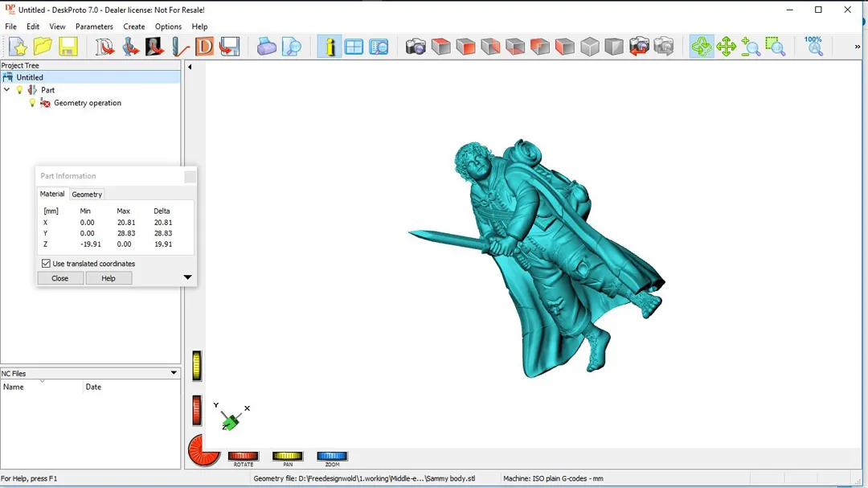The image size is (868, 488).
Task: Sort NC Files by the Name column
Action: tap(42, 387)
